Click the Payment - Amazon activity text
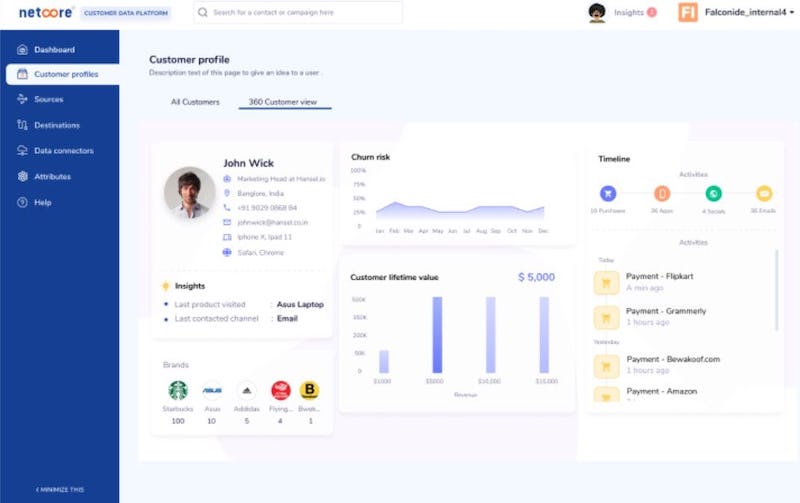The height and width of the screenshot is (503, 800). 662,391
